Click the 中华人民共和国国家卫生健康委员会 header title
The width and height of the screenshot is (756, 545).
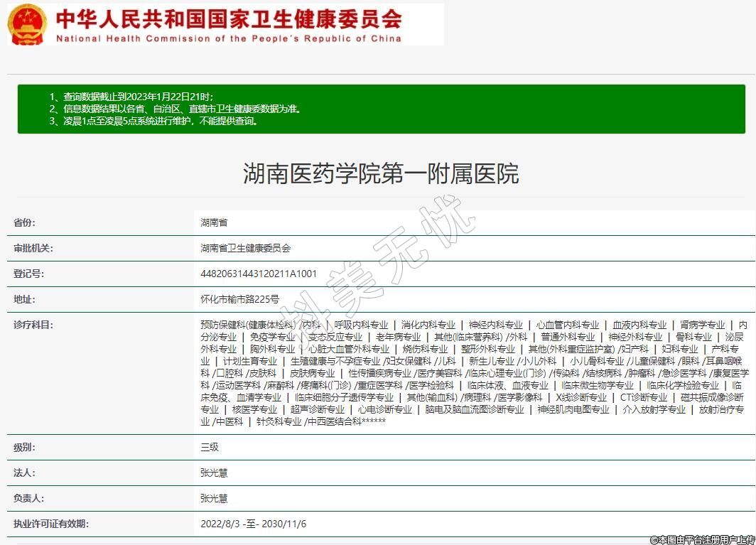point(228,18)
